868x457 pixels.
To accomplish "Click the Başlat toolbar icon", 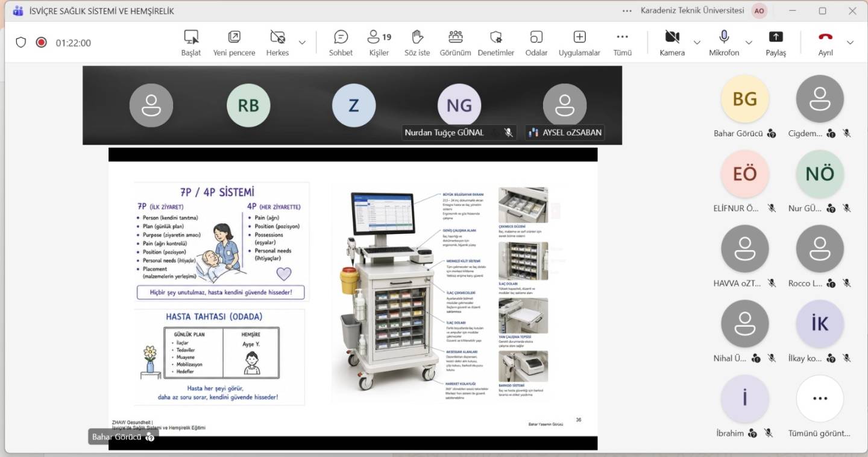I will tap(191, 42).
